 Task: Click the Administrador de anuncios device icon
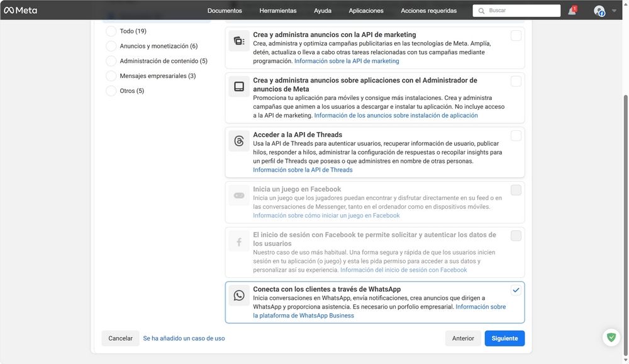[x=239, y=85]
